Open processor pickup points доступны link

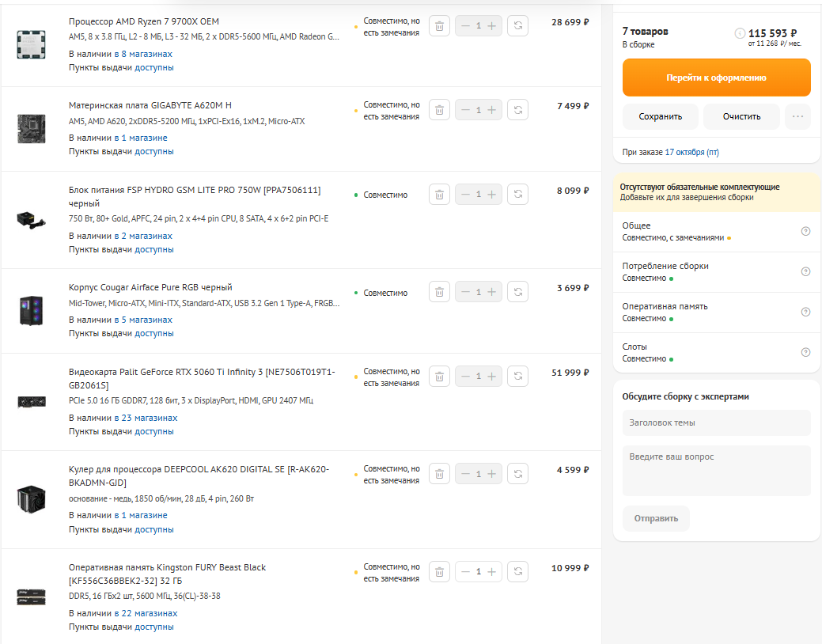[x=154, y=68]
